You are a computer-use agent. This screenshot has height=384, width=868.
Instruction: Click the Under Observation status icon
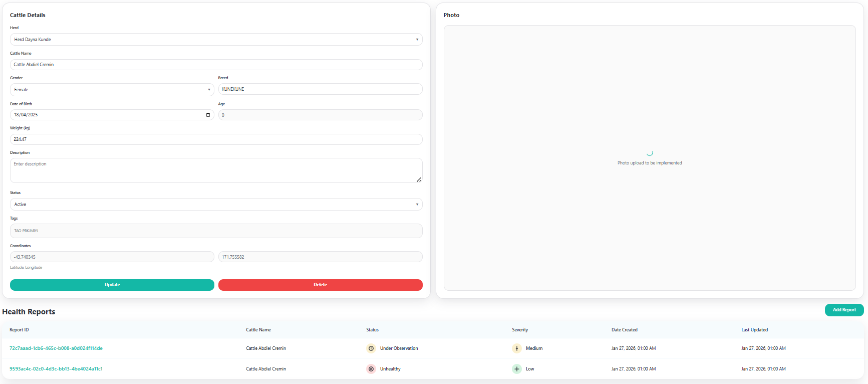(371, 348)
